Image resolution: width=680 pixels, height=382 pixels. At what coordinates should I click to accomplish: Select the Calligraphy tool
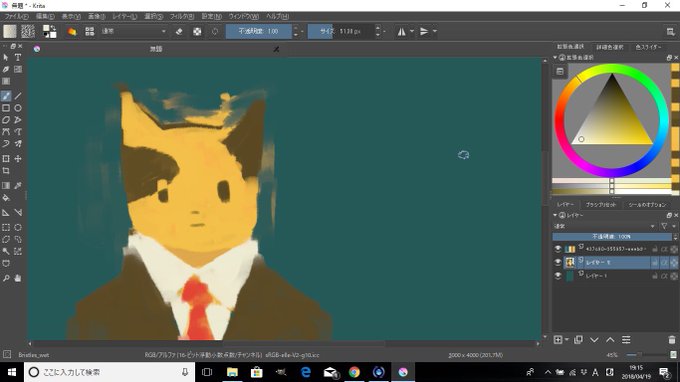6,69
